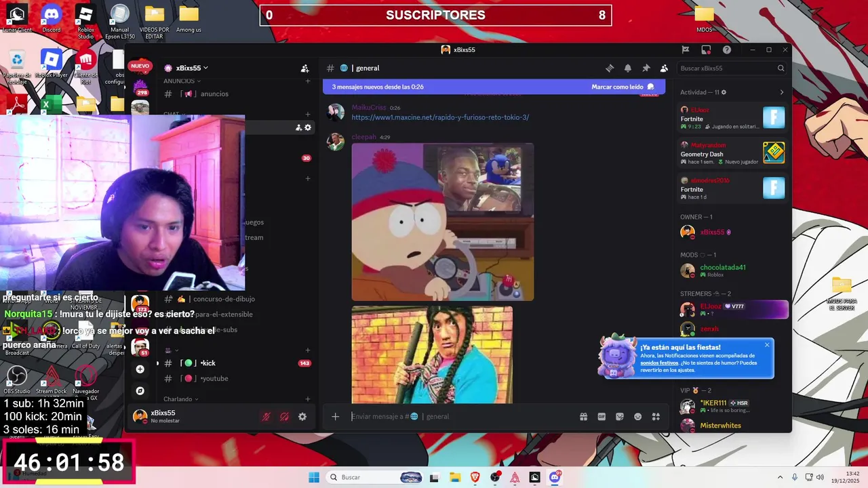The width and height of the screenshot is (868, 488).
Task: Open Among us folder on desktop
Action: pyautogui.click(x=189, y=19)
